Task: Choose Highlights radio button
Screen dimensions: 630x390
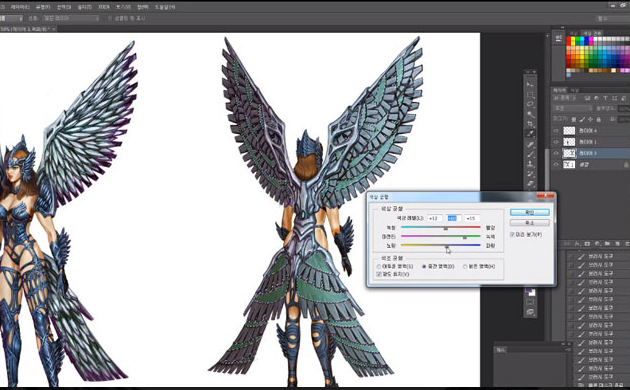Action: pos(465,267)
